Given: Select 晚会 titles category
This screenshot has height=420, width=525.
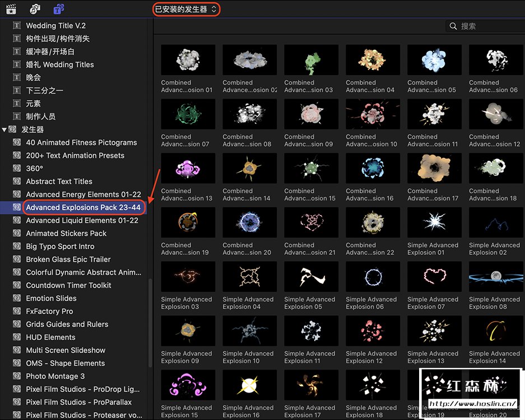Looking at the screenshot, I should pos(73,78).
